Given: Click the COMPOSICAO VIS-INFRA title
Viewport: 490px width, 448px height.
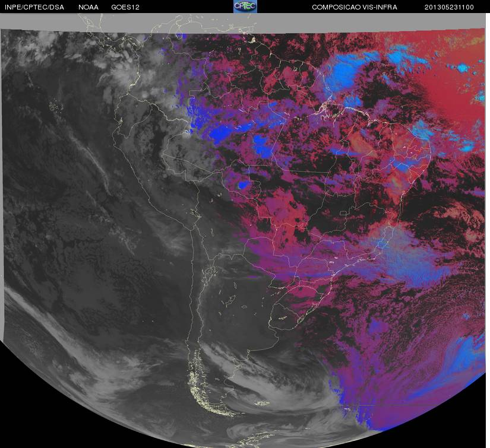Looking at the screenshot, I should (x=355, y=7).
